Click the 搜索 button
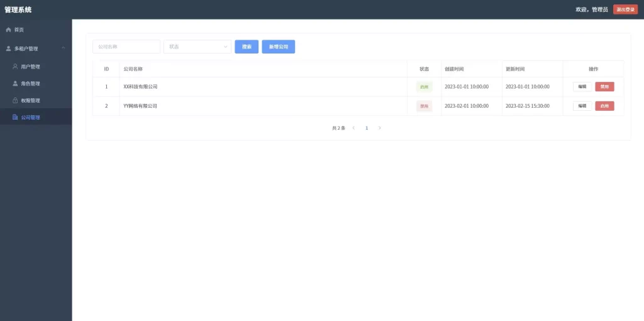Screen dimensions: 644x321 coord(247,47)
